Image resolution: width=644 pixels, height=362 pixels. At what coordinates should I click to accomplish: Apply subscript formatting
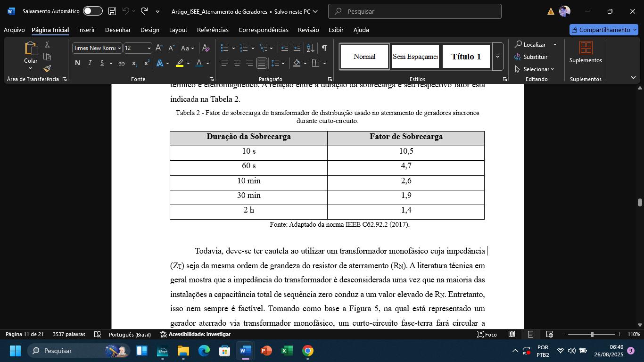[x=134, y=63]
